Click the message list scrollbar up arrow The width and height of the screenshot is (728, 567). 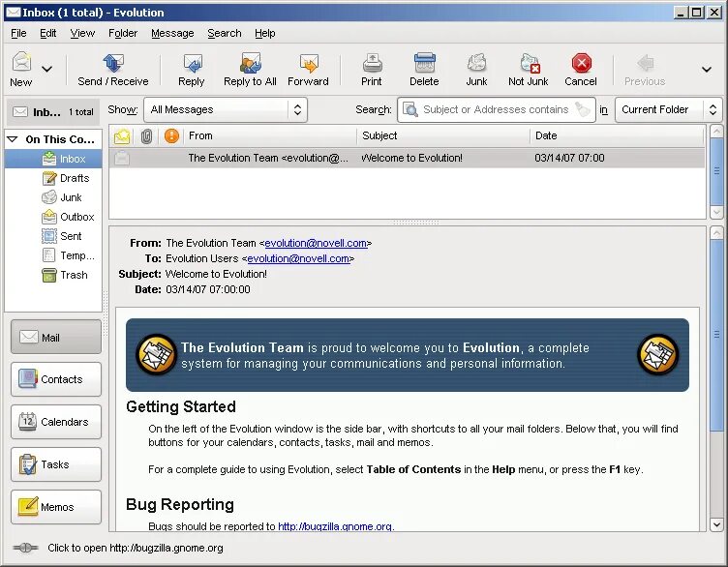click(716, 131)
